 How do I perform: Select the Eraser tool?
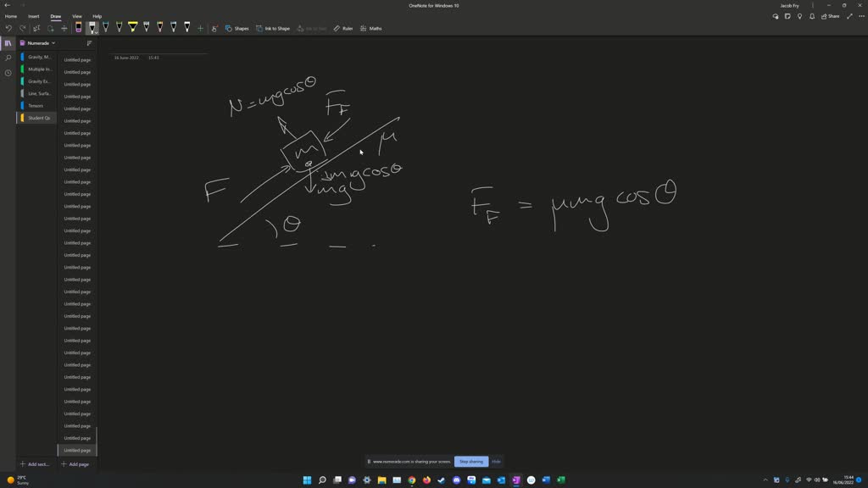point(78,27)
